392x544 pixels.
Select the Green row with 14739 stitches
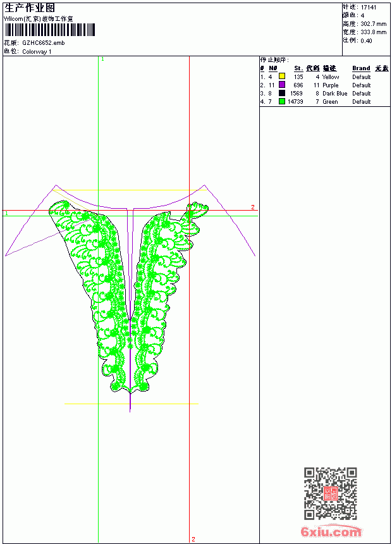pos(325,102)
